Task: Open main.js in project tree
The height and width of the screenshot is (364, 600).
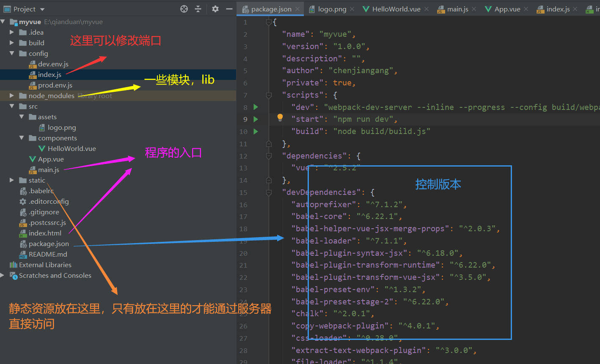Action: (48, 170)
